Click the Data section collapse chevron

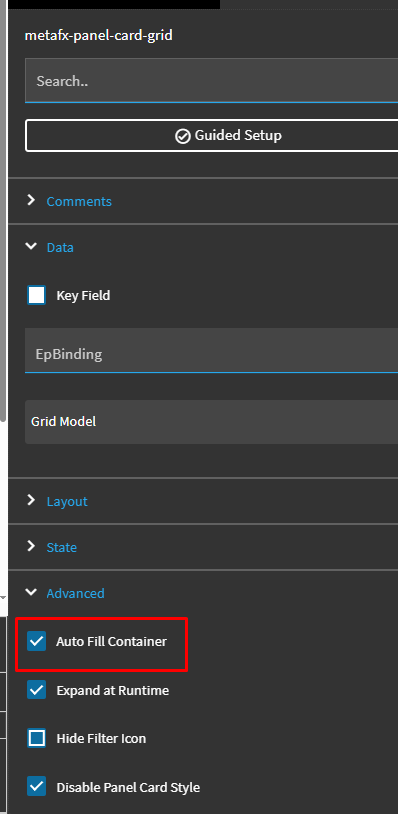(x=31, y=247)
